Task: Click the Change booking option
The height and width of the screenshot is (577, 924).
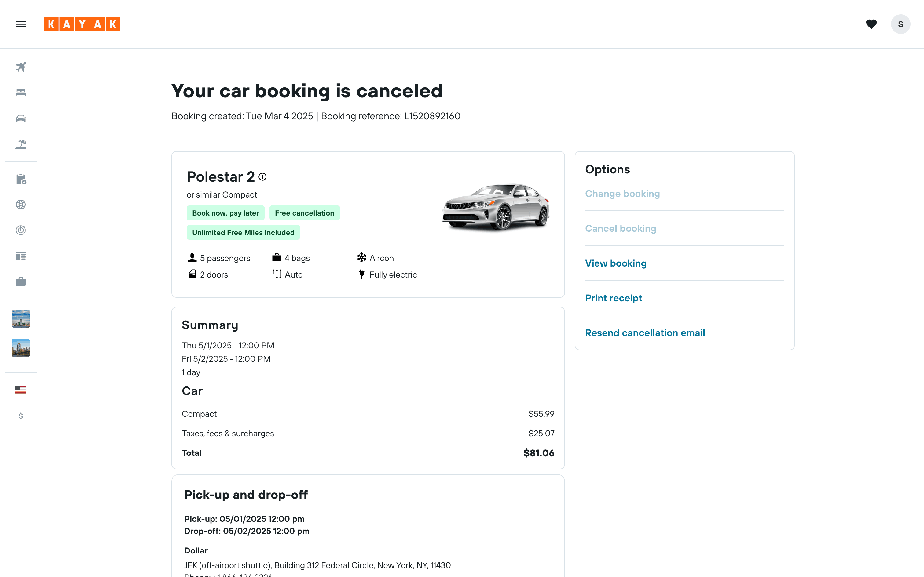Action: [x=622, y=194]
